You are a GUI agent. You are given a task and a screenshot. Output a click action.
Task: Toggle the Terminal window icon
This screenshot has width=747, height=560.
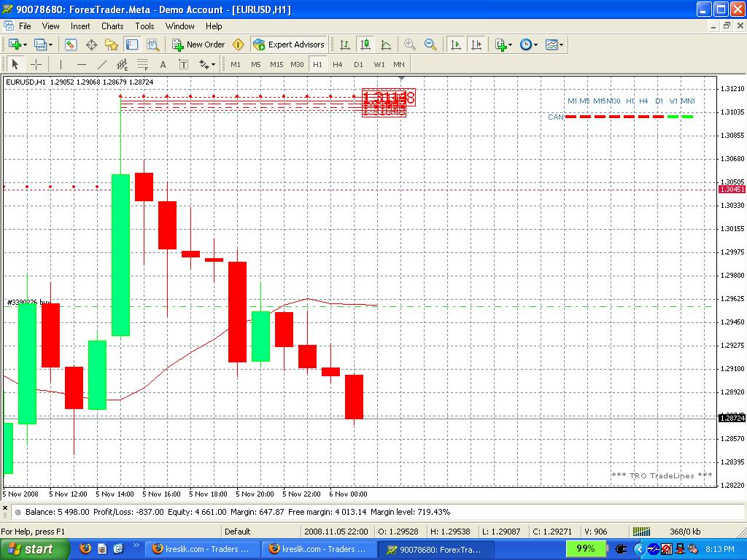(x=132, y=44)
